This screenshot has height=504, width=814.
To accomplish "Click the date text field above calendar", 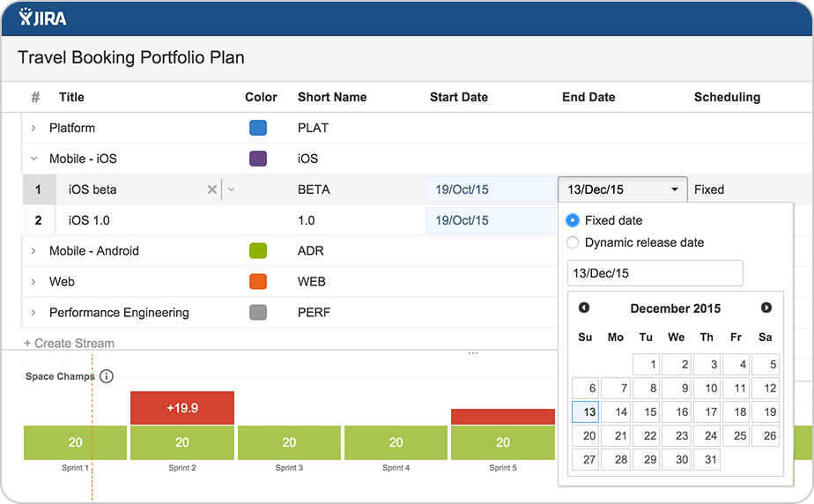I will [655, 273].
